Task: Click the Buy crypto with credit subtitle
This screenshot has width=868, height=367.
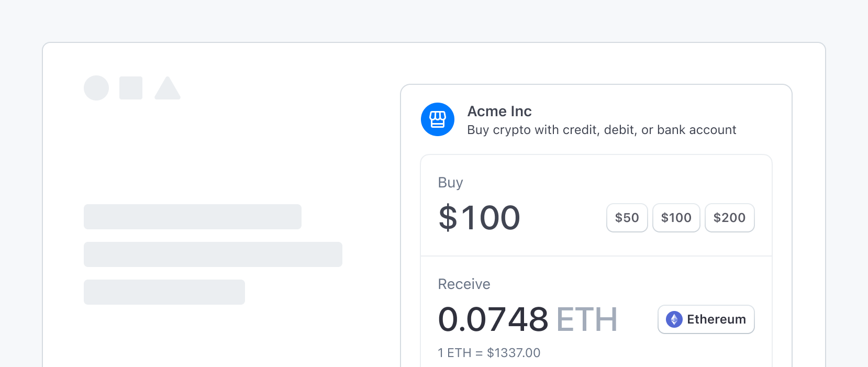Action: coord(602,130)
